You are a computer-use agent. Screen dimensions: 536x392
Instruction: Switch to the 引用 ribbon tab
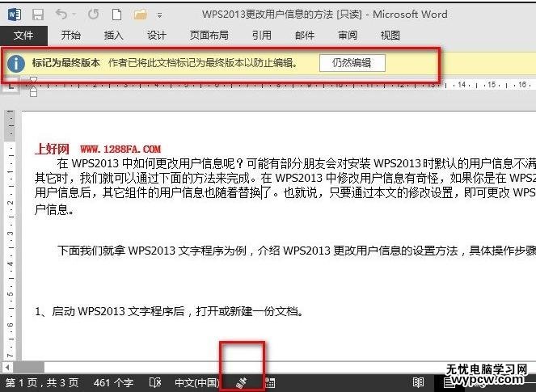point(261,36)
